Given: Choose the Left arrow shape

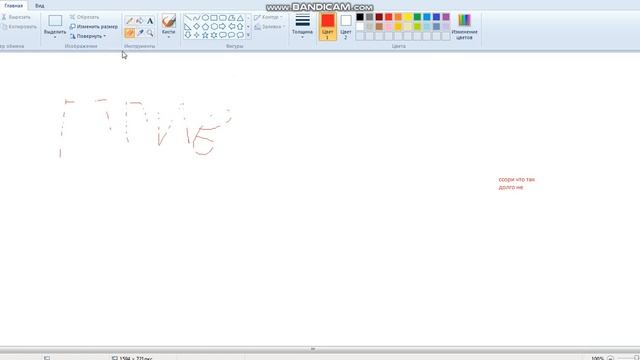Looking at the screenshot, I should pyautogui.click(x=231, y=27).
